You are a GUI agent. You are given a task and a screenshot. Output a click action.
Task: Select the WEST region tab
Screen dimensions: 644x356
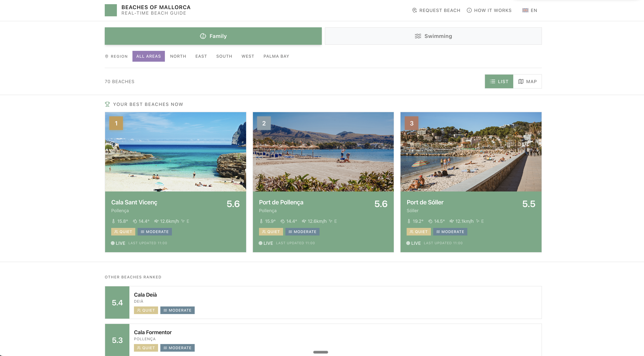point(247,56)
